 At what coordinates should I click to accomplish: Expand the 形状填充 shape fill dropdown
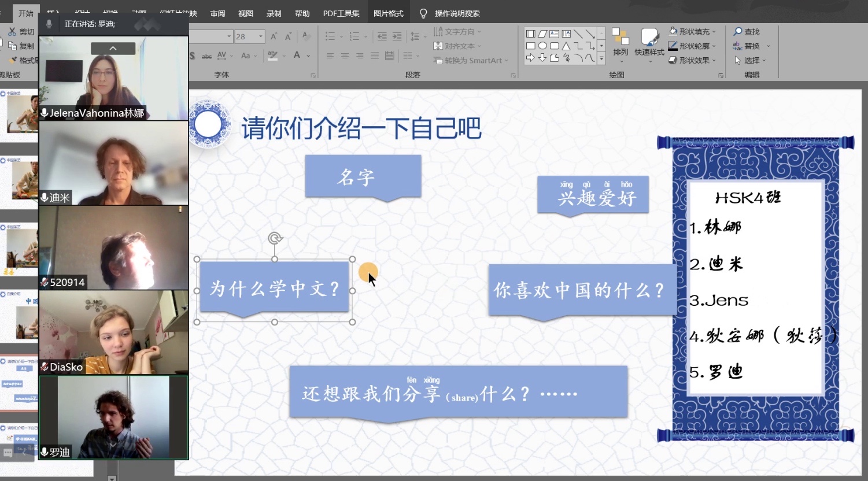pyautogui.click(x=714, y=32)
